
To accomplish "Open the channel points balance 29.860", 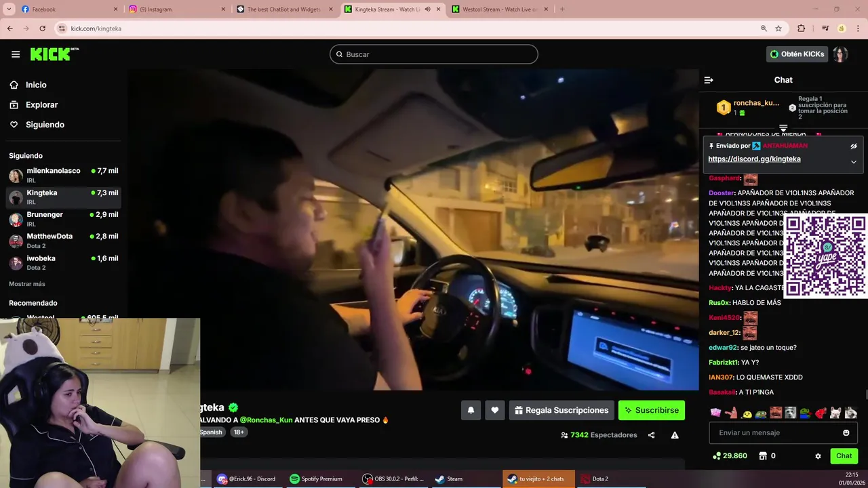I will (730, 456).
